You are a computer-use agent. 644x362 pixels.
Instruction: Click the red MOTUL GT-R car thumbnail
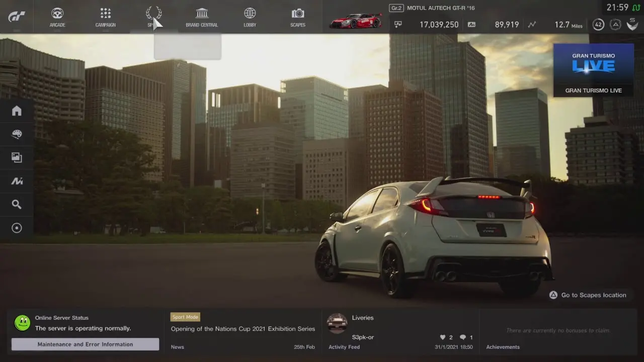click(x=356, y=21)
